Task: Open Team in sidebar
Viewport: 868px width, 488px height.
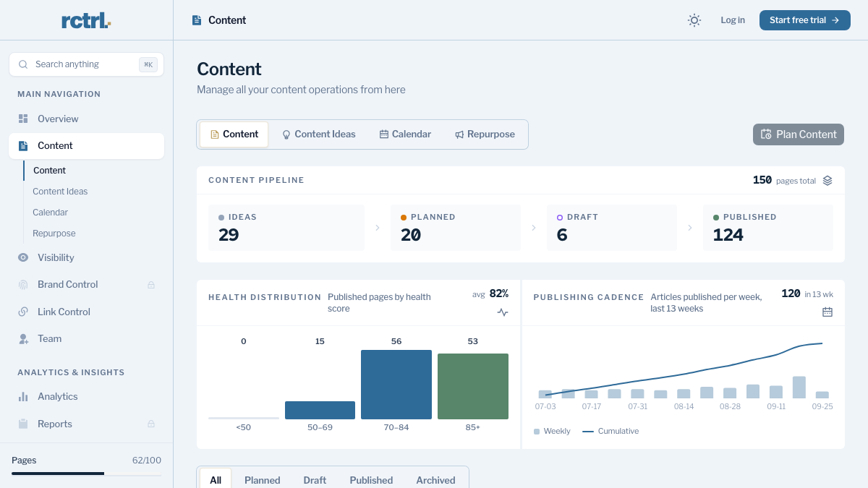Action: click(86, 338)
